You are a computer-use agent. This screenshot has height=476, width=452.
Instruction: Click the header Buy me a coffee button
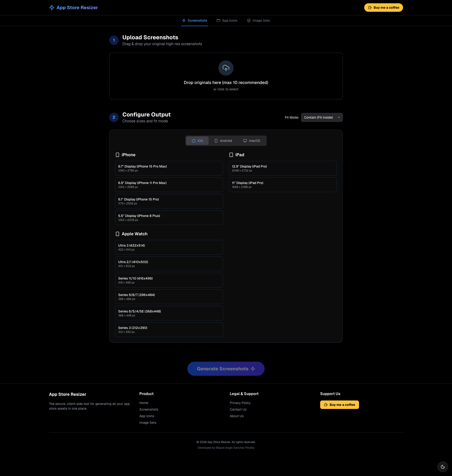coord(383,8)
